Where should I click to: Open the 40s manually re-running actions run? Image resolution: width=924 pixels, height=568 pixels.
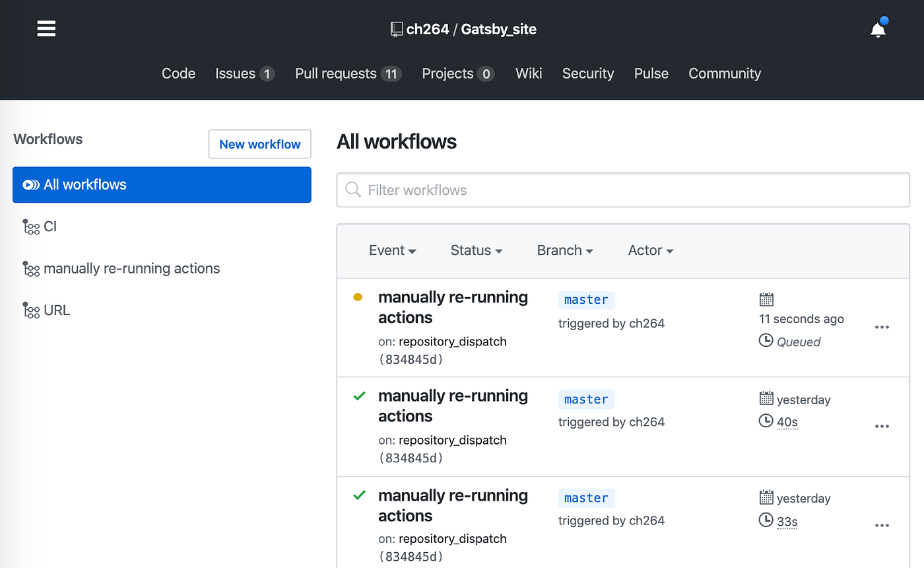453,406
